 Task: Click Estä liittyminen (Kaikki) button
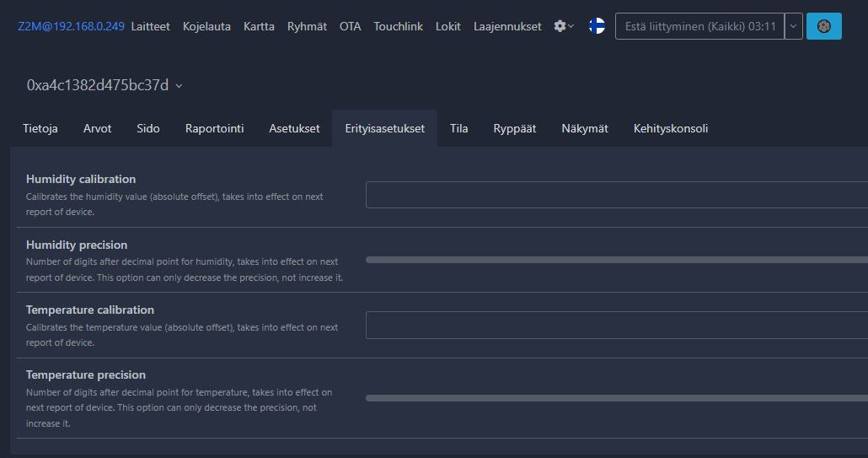click(699, 26)
